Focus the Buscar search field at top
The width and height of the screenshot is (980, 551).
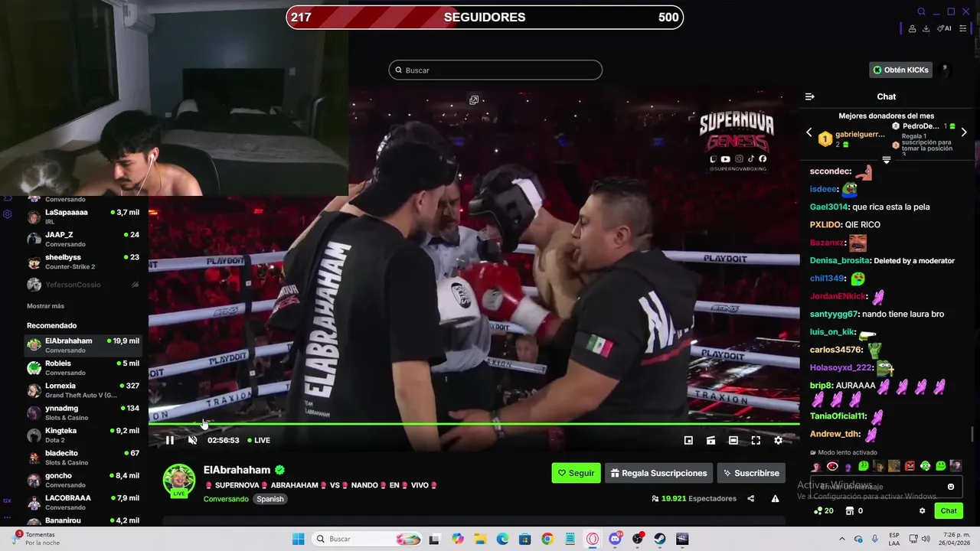click(495, 70)
